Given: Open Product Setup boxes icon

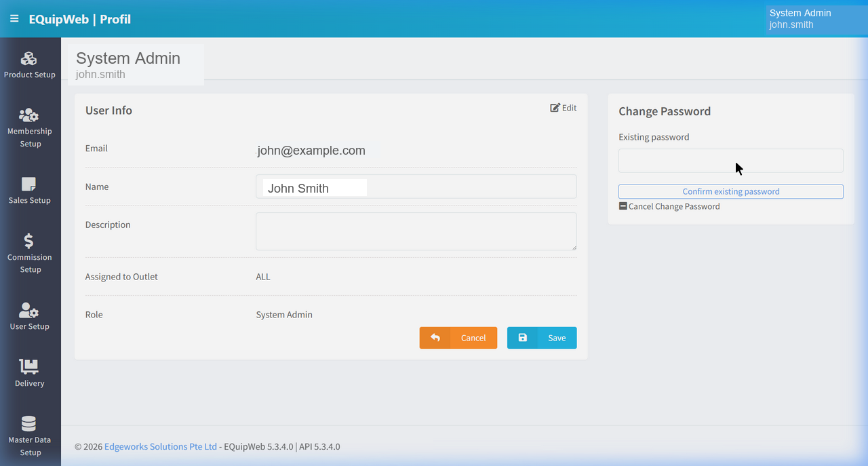Looking at the screenshot, I should [28, 58].
